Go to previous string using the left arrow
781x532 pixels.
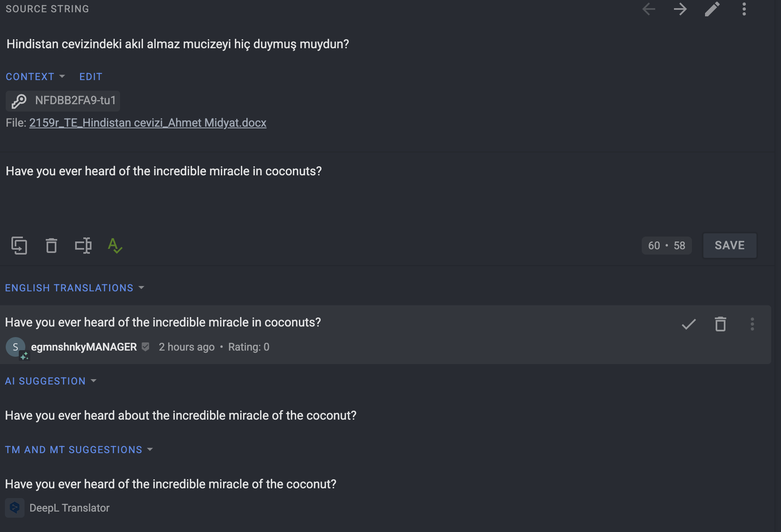click(x=649, y=9)
